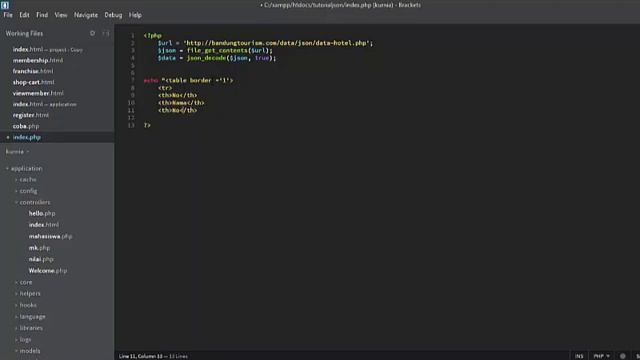Viewport: 640px width, 360px height.
Task: Select shop-cart.html in Working Files
Action: pyautogui.click(x=33, y=82)
